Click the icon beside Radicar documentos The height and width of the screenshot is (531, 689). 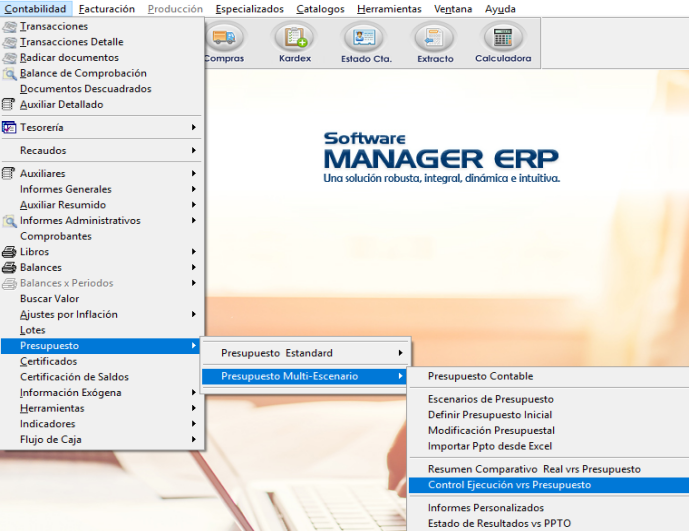coord(9,58)
